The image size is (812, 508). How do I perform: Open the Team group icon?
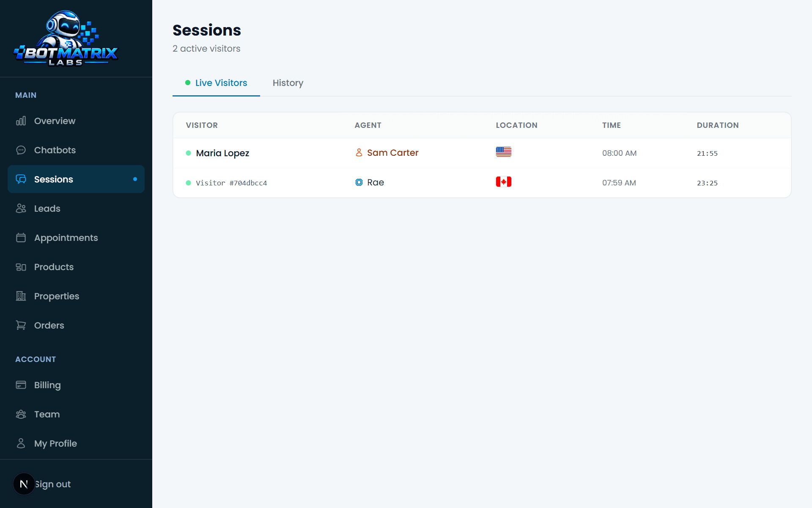coord(21,414)
